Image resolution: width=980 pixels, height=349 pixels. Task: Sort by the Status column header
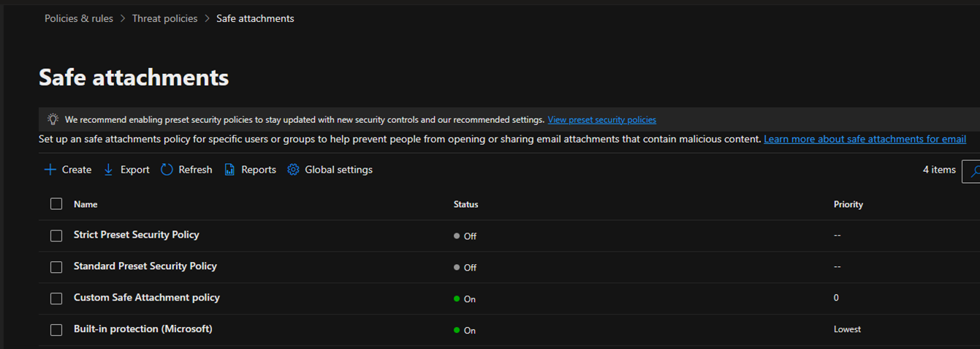[466, 204]
